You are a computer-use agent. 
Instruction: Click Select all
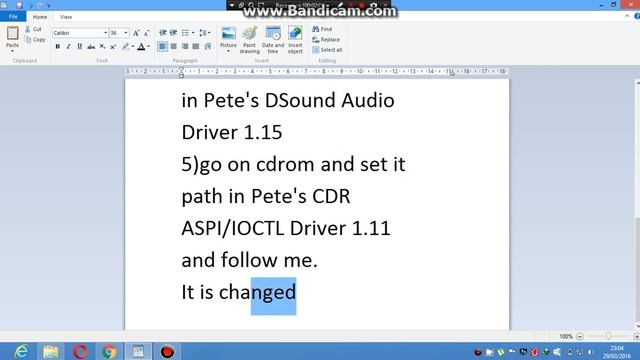tap(327, 50)
